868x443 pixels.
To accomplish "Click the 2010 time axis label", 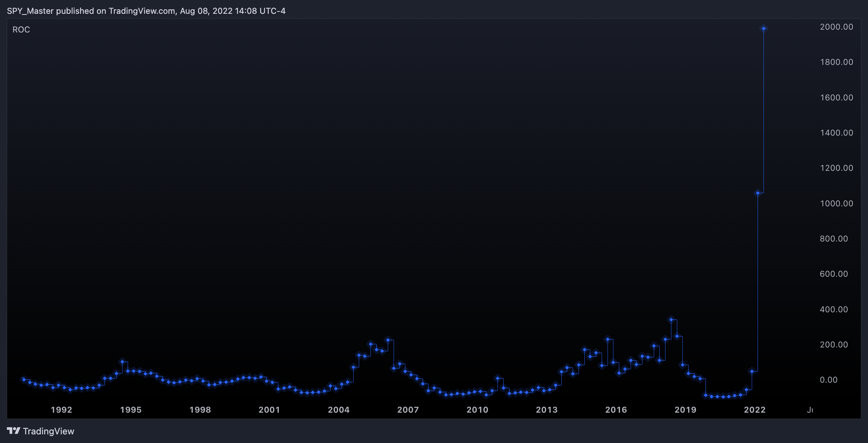I will [x=477, y=410].
